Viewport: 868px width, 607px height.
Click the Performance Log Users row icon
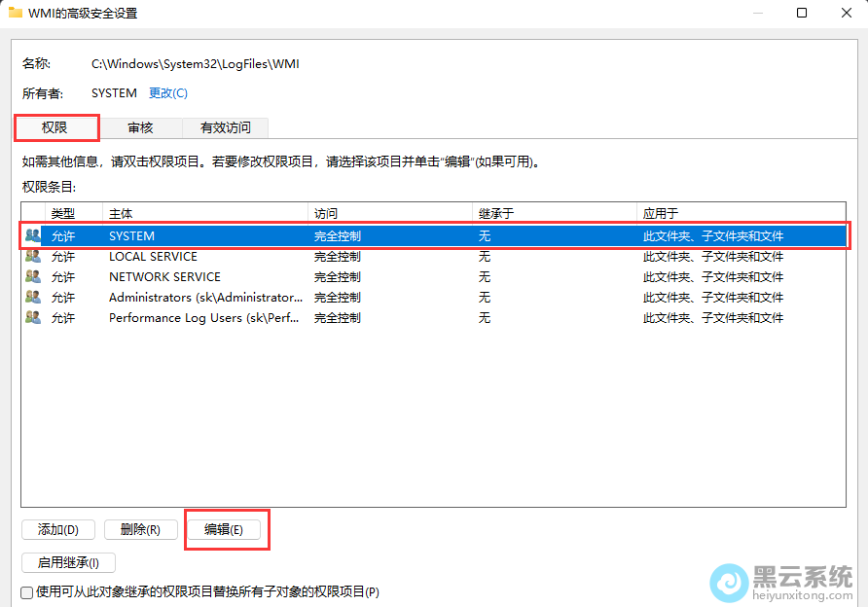[33, 318]
